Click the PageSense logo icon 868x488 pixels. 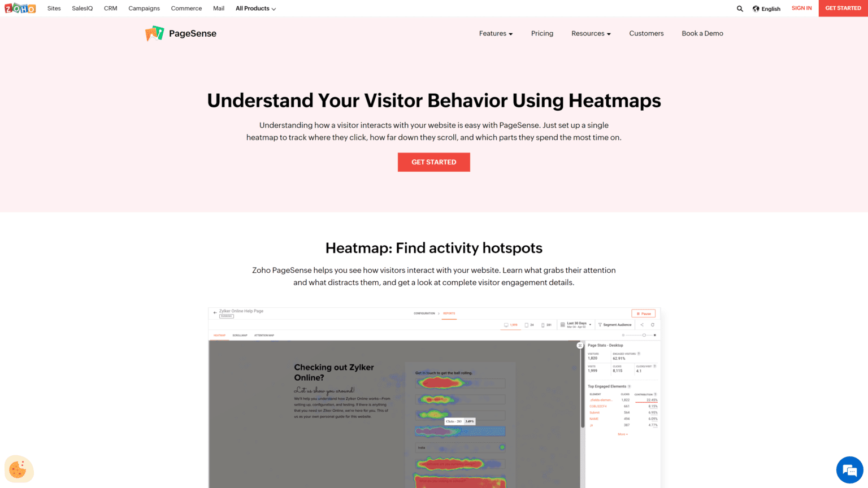[154, 33]
